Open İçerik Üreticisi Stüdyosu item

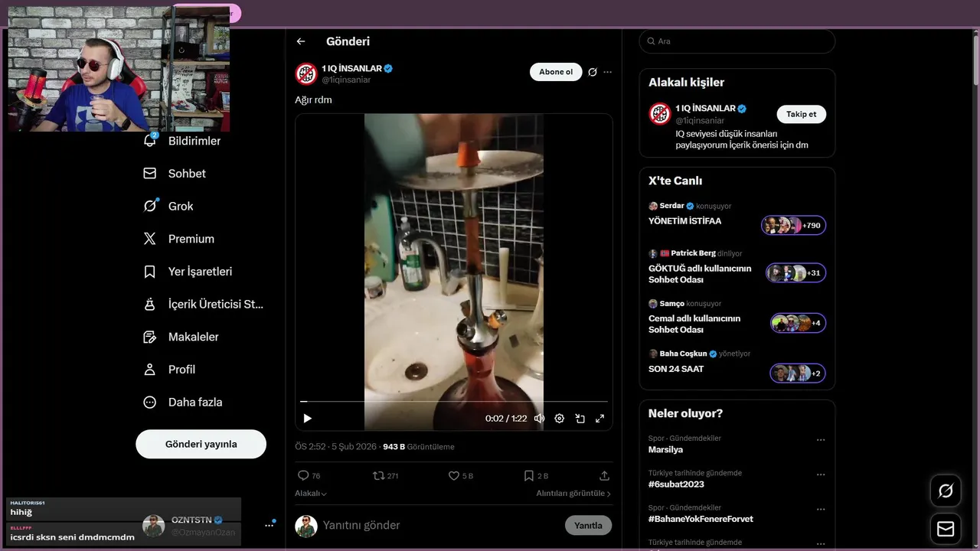[203, 304]
